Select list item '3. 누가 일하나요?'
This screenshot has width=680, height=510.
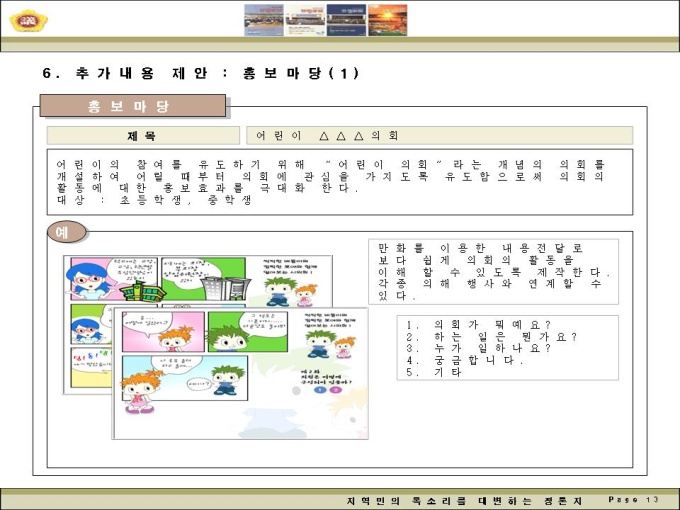pyautogui.click(x=478, y=348)
